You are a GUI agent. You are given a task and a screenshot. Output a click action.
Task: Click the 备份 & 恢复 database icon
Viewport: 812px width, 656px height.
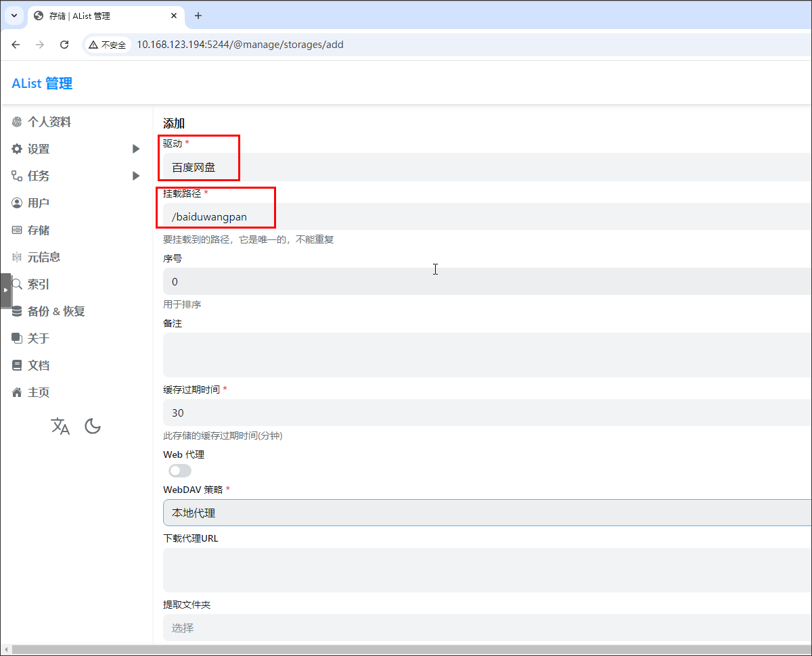(17, 312)
